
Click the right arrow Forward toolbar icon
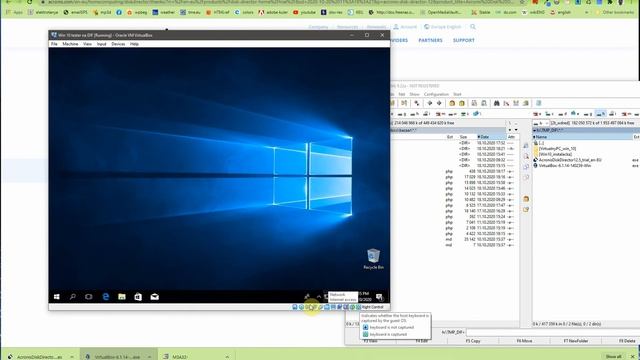pyautogui.click(x=439, y=104)
